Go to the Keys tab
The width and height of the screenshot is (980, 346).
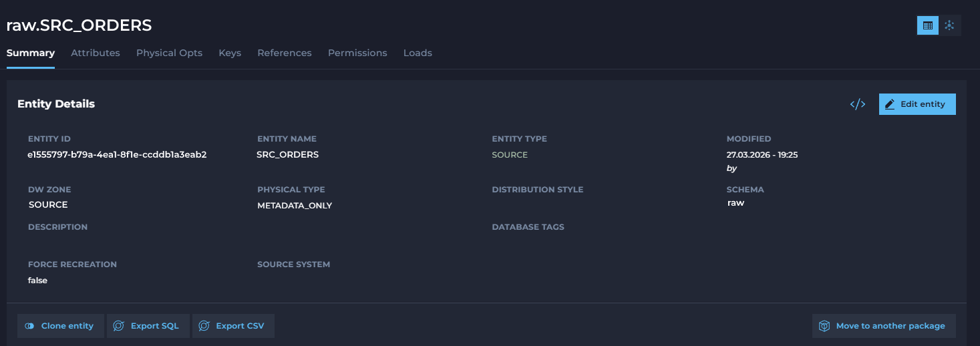(230, 53)
